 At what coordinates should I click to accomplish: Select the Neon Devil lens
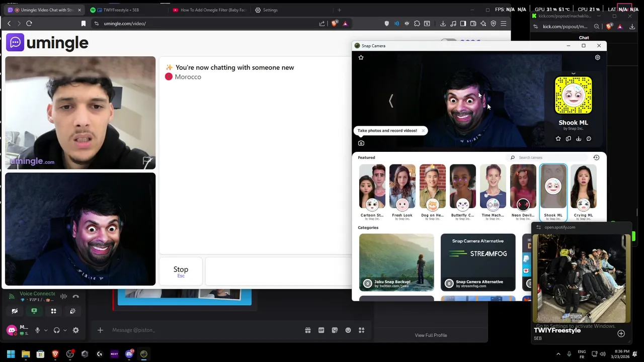pyautogui.click(x=523, y=187)
